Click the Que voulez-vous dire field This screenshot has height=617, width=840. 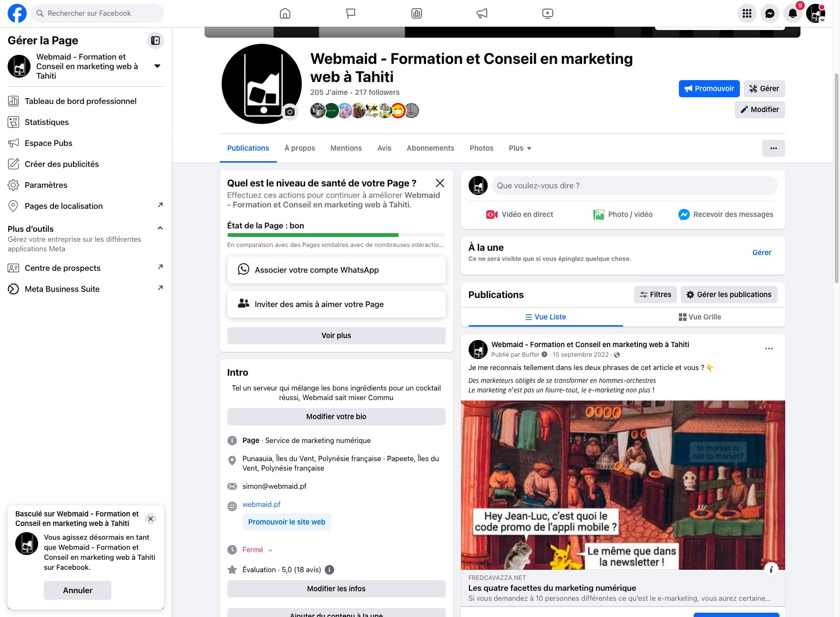pyautogui.click(x=634, y=185)
